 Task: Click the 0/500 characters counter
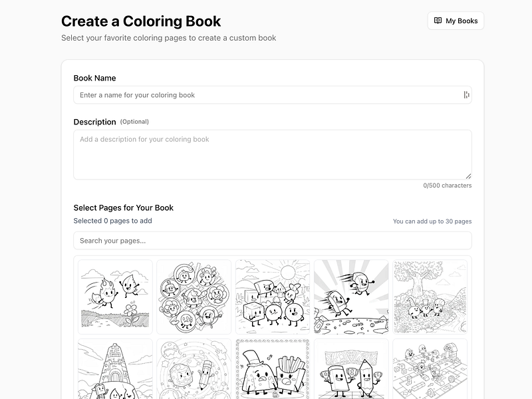(448, 186)
